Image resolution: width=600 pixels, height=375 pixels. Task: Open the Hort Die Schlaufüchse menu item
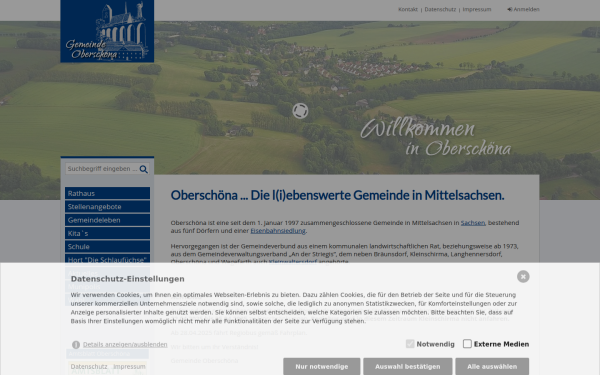(x=108, y=259)
